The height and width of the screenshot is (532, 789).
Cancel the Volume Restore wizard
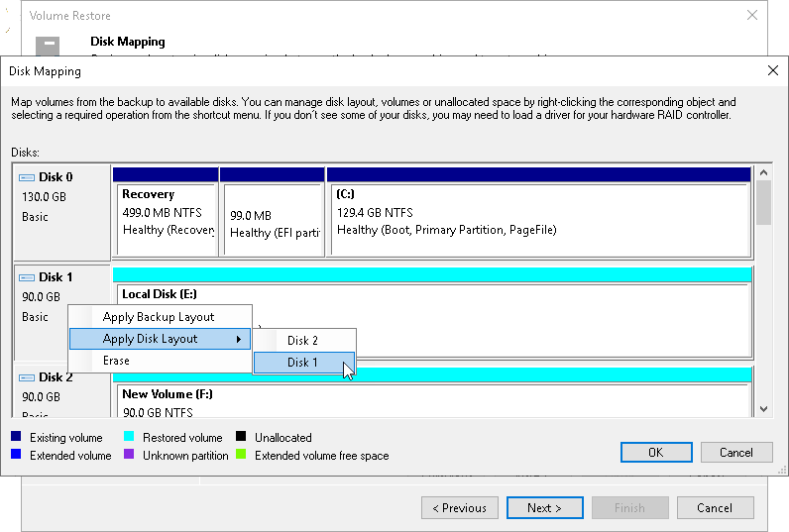pos(715,508)
